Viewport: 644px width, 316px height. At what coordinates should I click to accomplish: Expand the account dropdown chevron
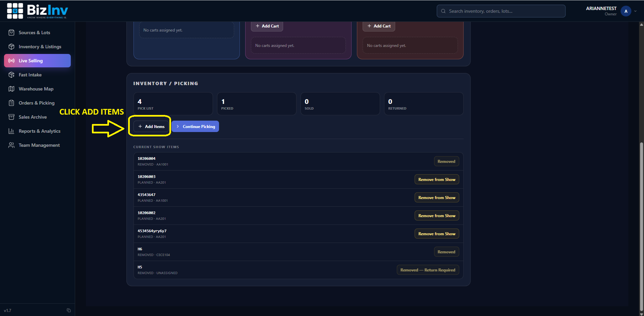(635, 11)
